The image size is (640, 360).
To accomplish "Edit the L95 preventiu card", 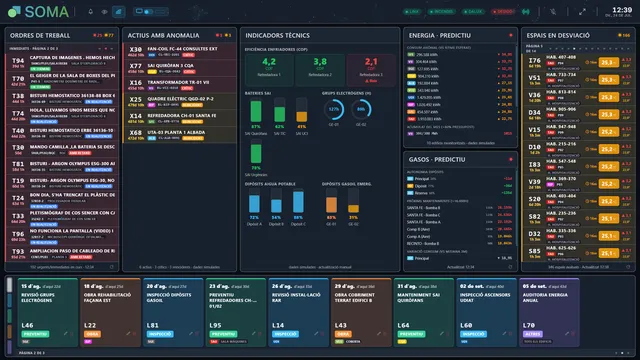I will pos(253,334).
